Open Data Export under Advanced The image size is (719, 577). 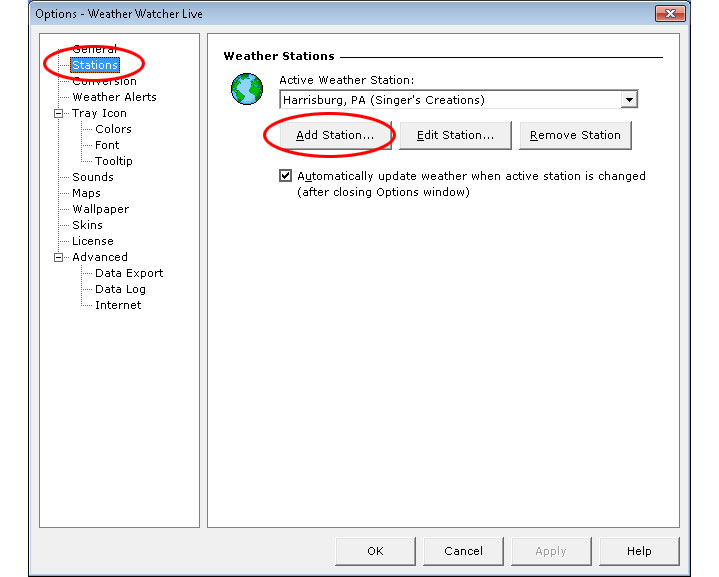(129, 273)
